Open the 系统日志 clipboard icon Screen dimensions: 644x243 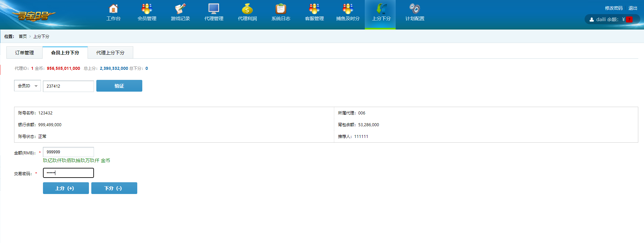[281, 9]
